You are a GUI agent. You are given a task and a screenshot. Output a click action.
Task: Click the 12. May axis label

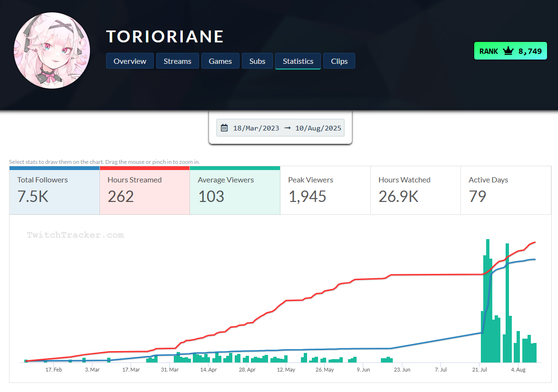click(286, 370)
